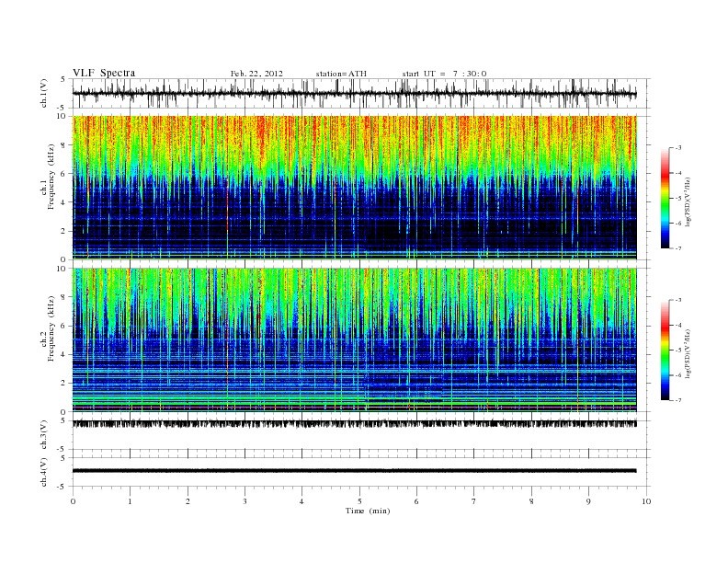Click the 'Feb. 22, 2012' date label
The image size is (728, 563).
[x=256, y=74]
